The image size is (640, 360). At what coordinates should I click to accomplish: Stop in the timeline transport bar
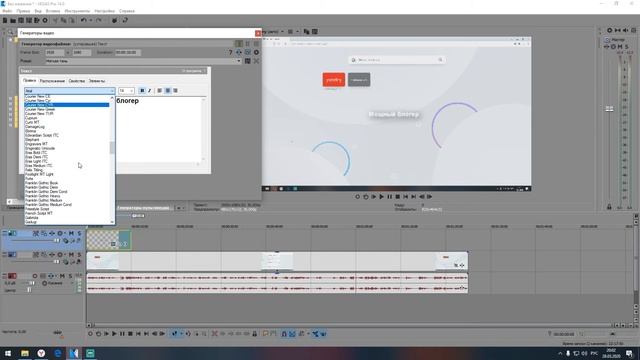tap(130, 334)
